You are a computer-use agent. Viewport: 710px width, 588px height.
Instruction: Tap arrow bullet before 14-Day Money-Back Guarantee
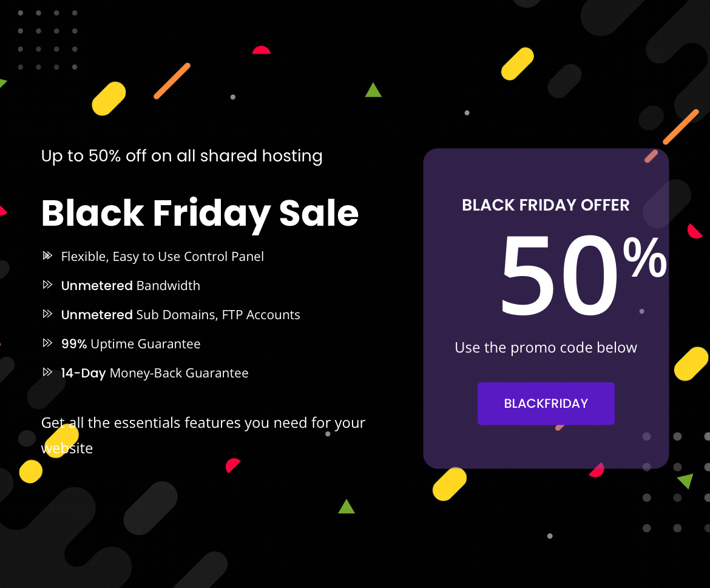pyautogui.click(x=47, y=373)
